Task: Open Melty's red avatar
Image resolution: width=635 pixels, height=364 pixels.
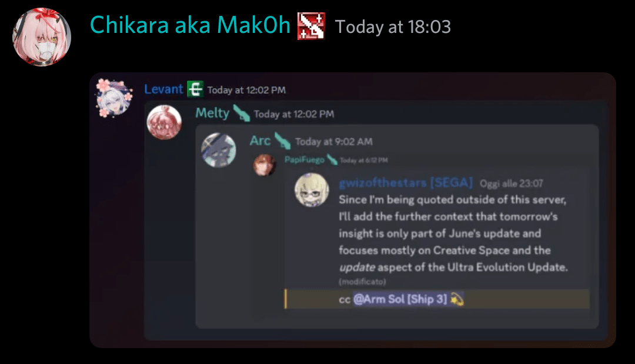Action: (x=164, y=122)
